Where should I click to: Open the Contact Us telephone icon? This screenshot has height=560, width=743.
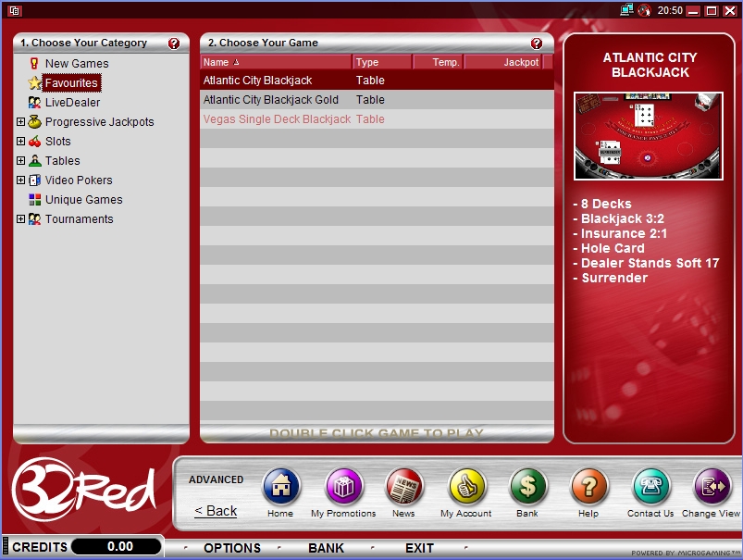pyautogui.click(x=651, y=486)
